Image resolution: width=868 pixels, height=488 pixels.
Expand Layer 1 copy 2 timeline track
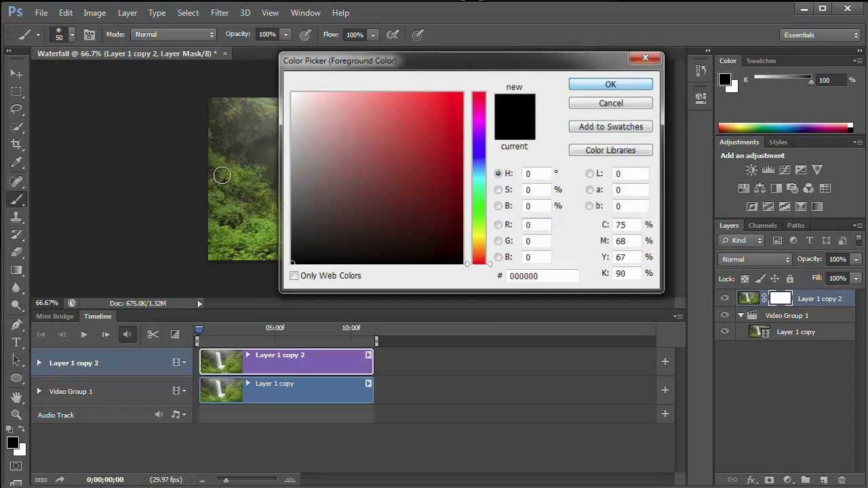click(x=39, y=363)
